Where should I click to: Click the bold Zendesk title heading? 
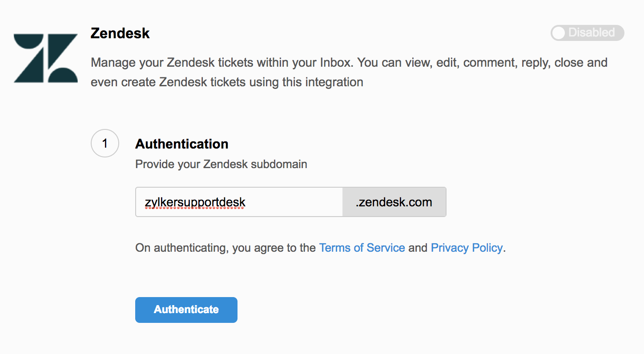click(x=120, y=33)
